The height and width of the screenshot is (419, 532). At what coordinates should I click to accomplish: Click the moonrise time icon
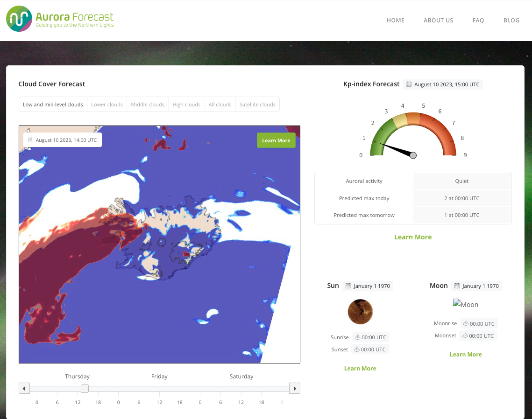pos(466,324)
